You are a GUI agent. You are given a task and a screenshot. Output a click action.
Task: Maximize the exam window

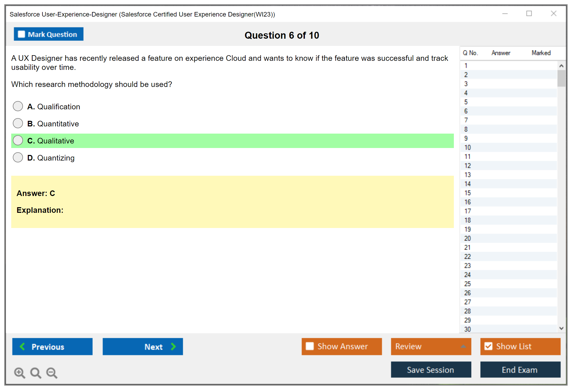tap(529, 14)
